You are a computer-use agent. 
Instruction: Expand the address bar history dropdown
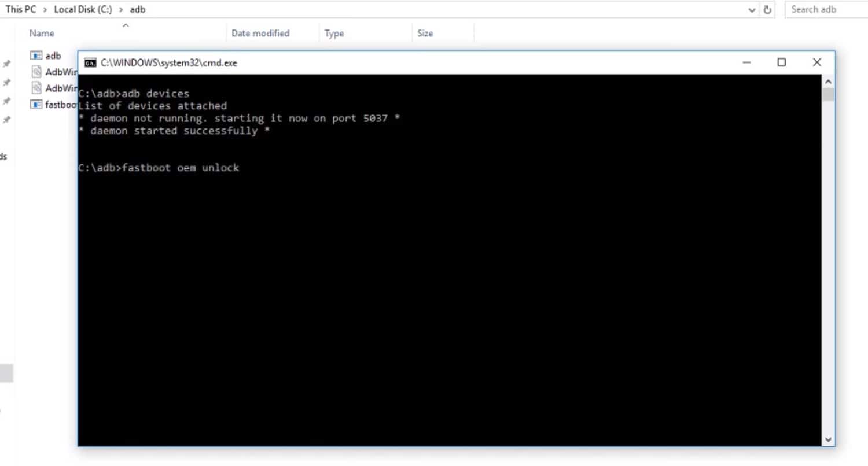click(752, 10)
